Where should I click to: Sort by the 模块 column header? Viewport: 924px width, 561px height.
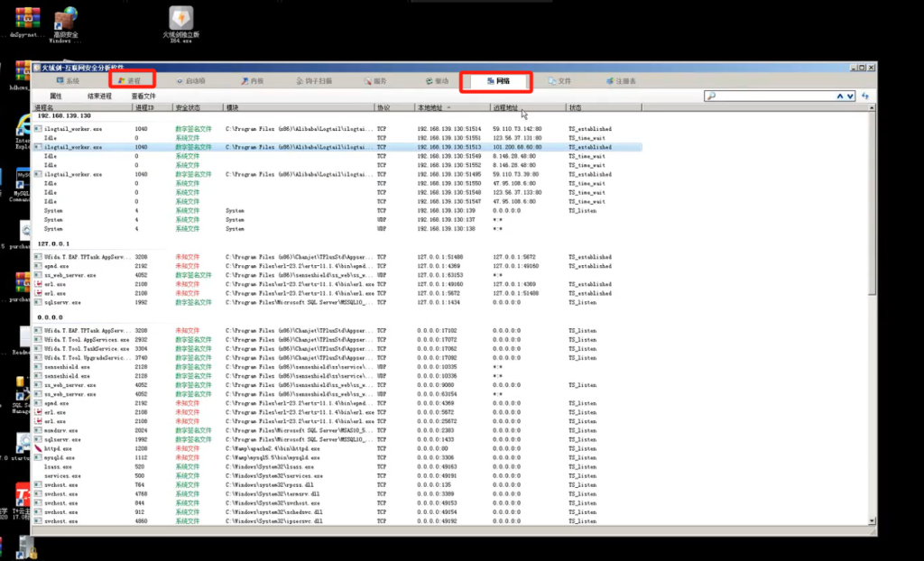[299, 108]
